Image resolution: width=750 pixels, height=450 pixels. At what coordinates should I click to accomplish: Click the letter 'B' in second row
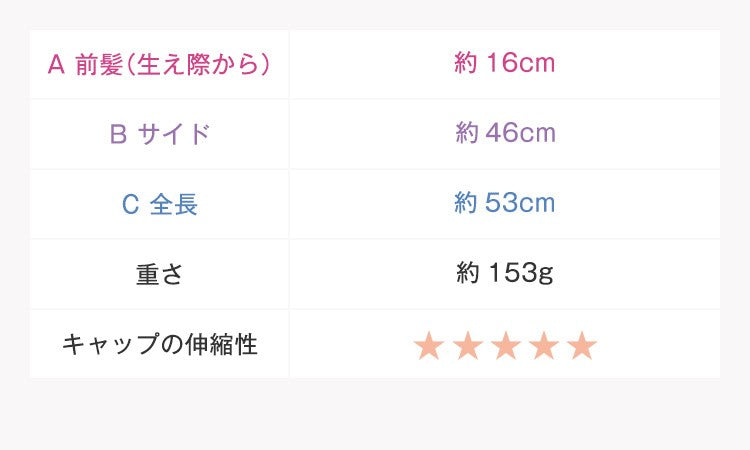(118, 134)
